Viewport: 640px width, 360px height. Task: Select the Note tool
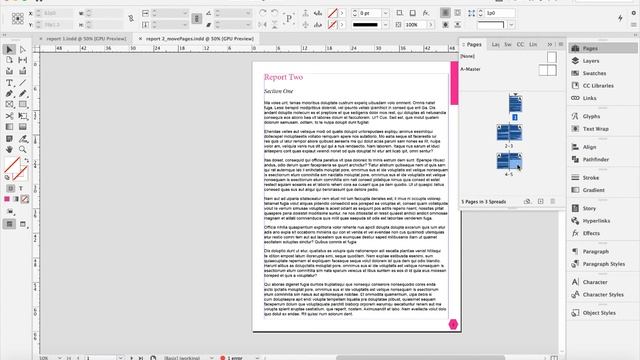pyautogui.click(x=9, y=139)
